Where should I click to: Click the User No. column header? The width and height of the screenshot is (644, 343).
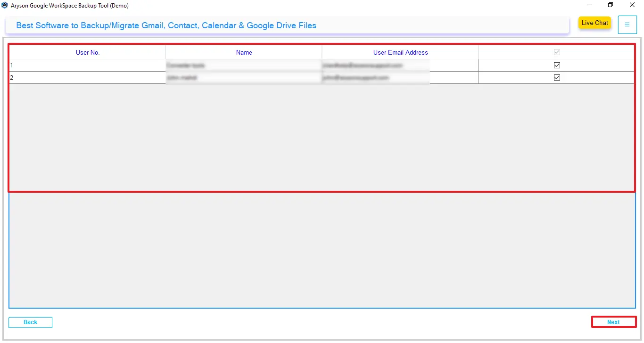click(87, 52)
